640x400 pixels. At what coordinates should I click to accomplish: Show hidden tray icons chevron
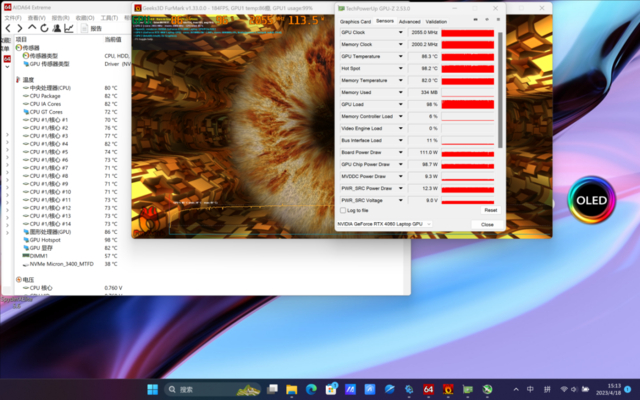pyautogui.click(x=516, y=389)
